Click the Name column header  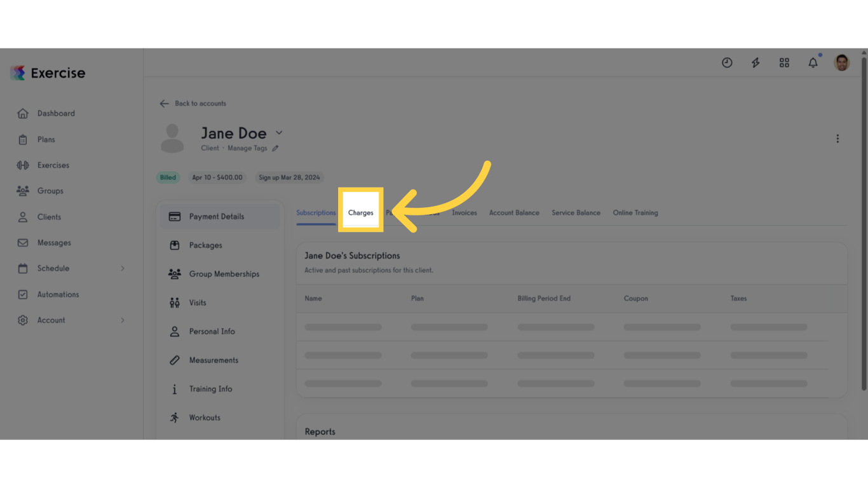(313, 299)
